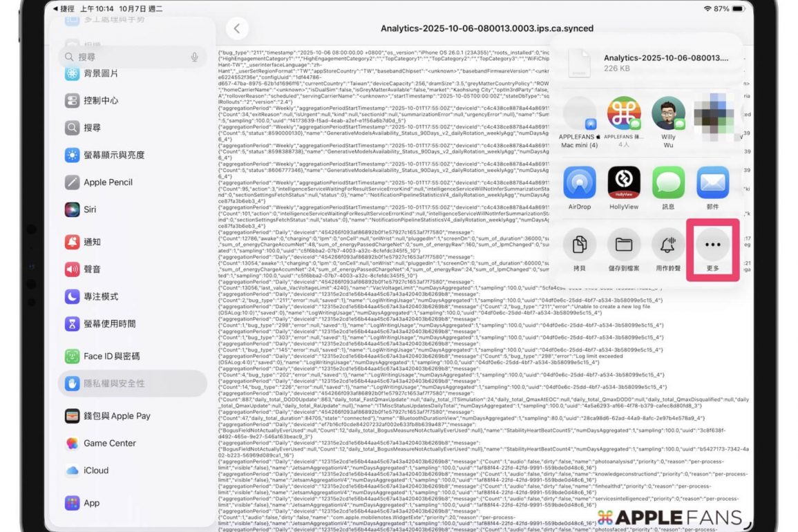Share with Willy Wu contact
The height and width of the screenshot is (532, 798).
pyautogui.click(x=668, y=114)
